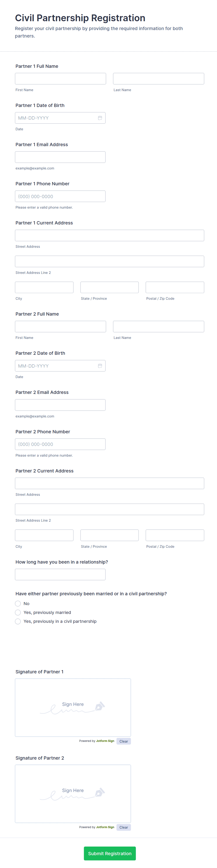Click Partner 1 City field
The image size is (217, 868).
coord(44,287)
